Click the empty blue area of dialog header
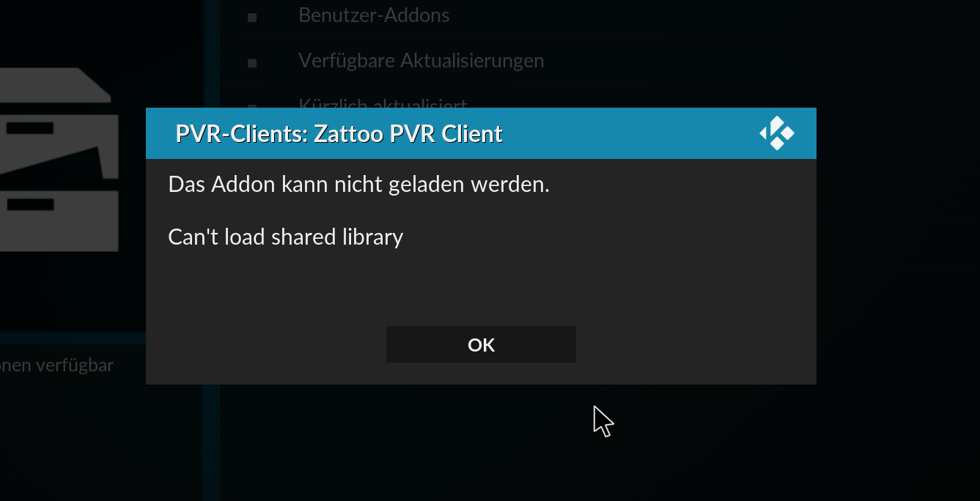The image size is (980, 501). (x=630, y=133)
